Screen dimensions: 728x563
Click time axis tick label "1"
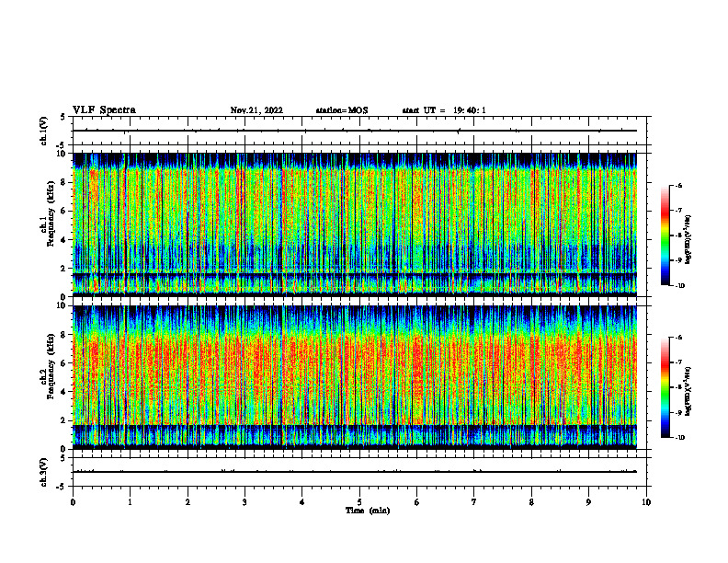(x=130, y=502)
